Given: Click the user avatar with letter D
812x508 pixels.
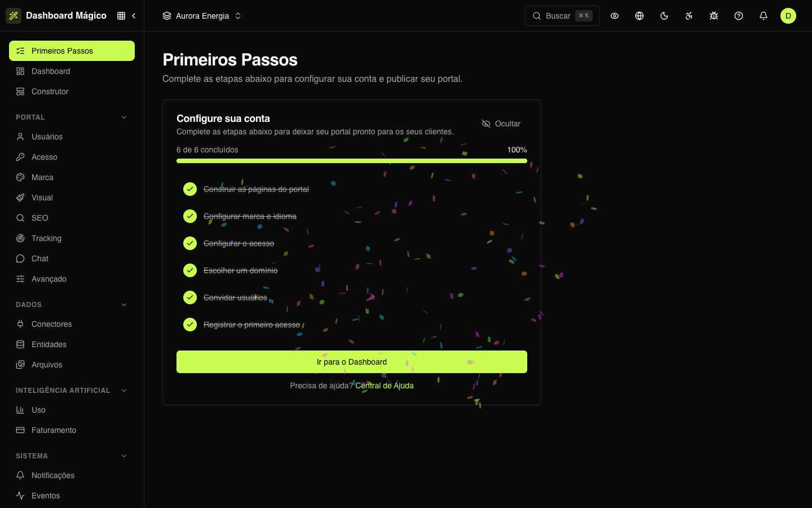Looking at the screenshot, I should pyautogui.click(x=788, y=16).
